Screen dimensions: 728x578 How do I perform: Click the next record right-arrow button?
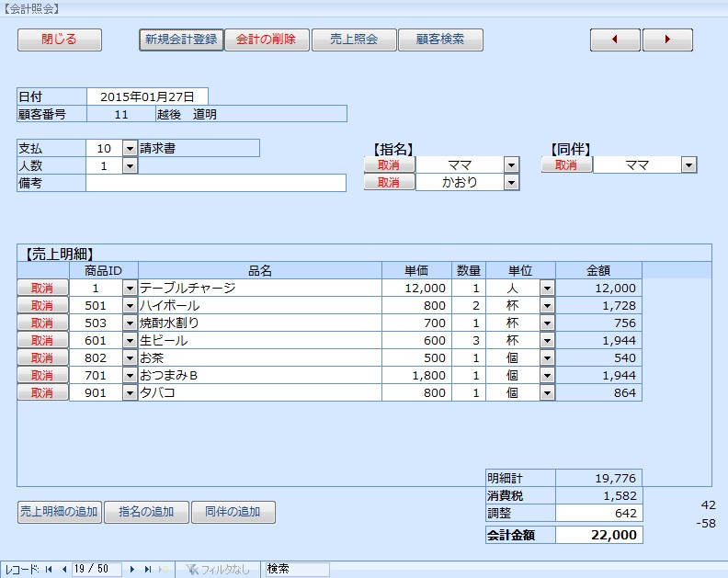pos(667,40)
